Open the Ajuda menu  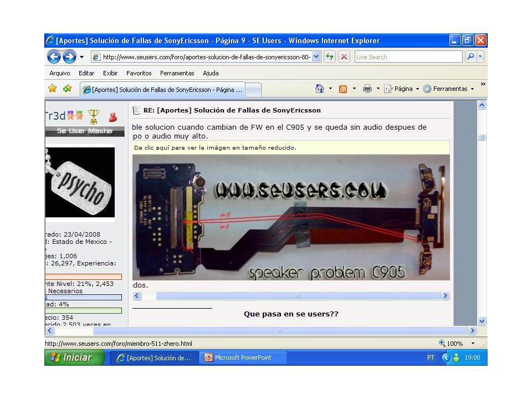coord(211,73)
